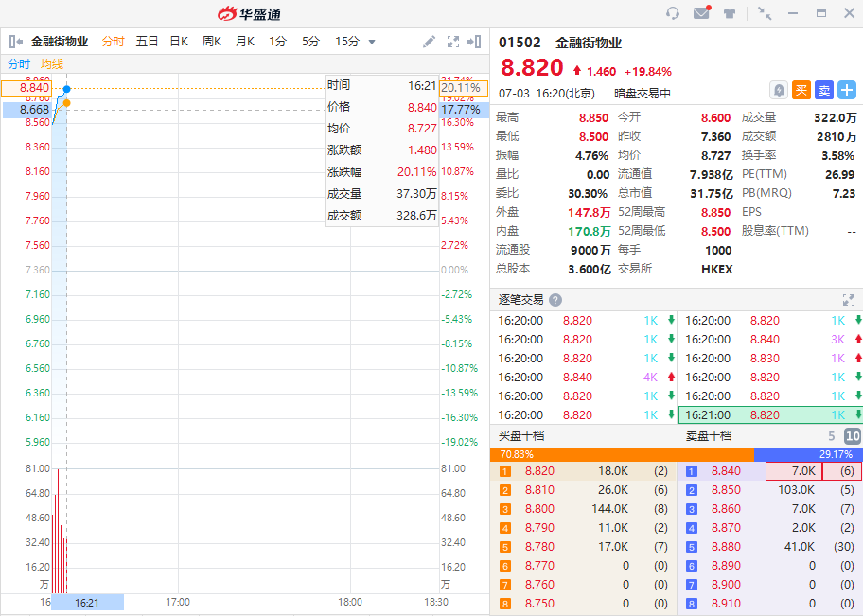Open the skin theme shirt icon
This screenshot has height=616, width=863.
pos(730,13)
